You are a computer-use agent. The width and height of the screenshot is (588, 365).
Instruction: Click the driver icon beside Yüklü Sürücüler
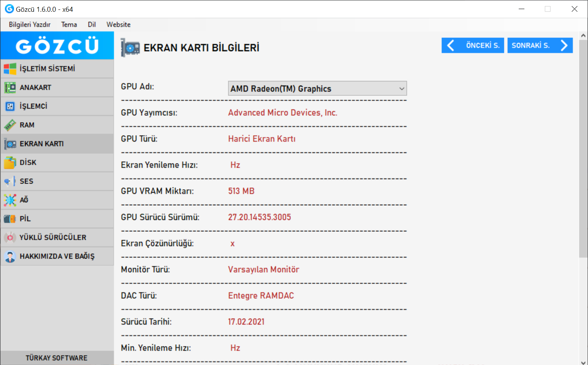coord(10,237)
